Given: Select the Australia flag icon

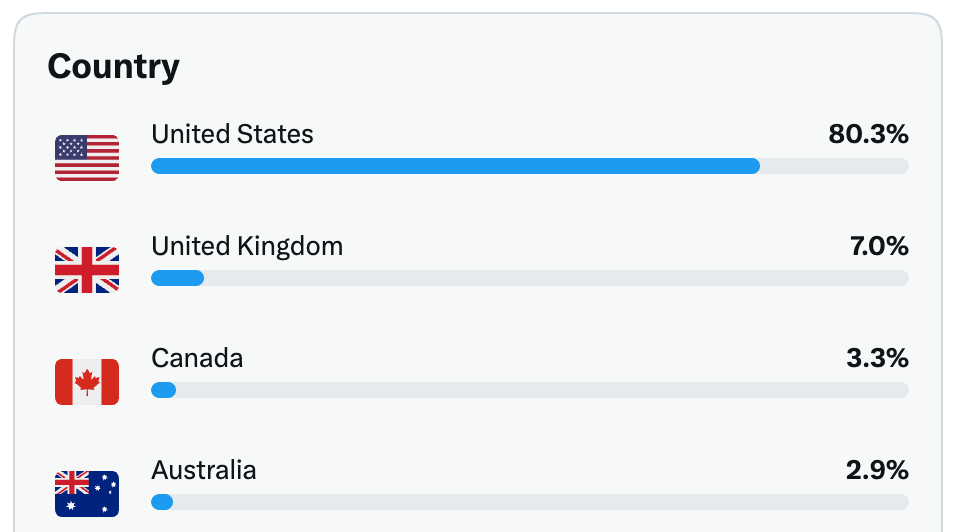Looking at the screenshot, I should pos(87,494).
